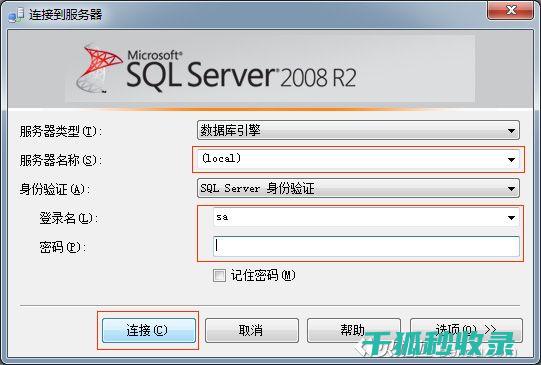
Task: Close the Connect to Server dialog
Action: [x=511, y=10]
